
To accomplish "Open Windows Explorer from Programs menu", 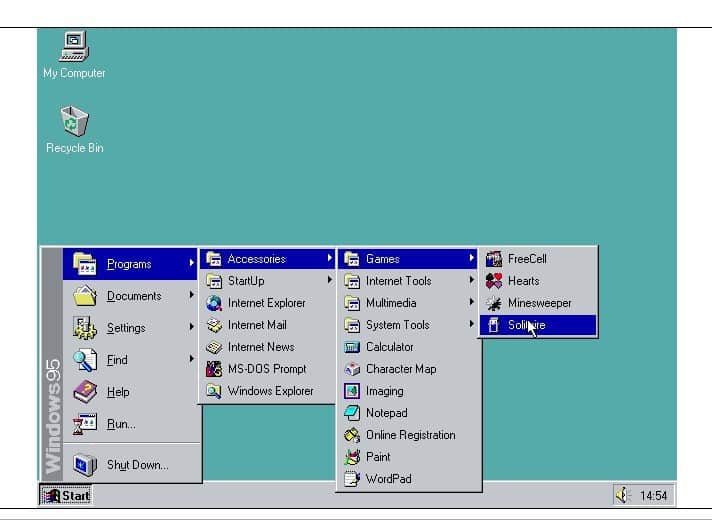I will point(267,391).
